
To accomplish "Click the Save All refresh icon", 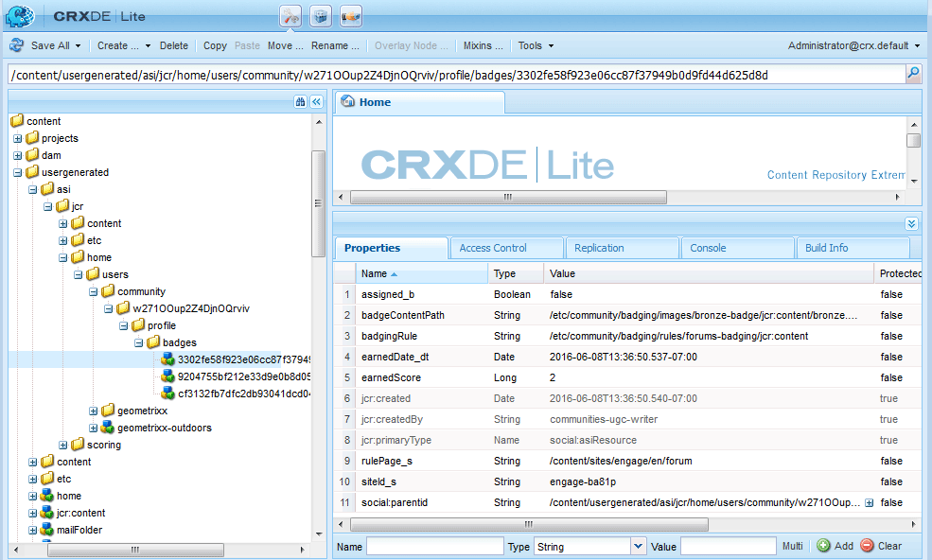I will point(17,45).
